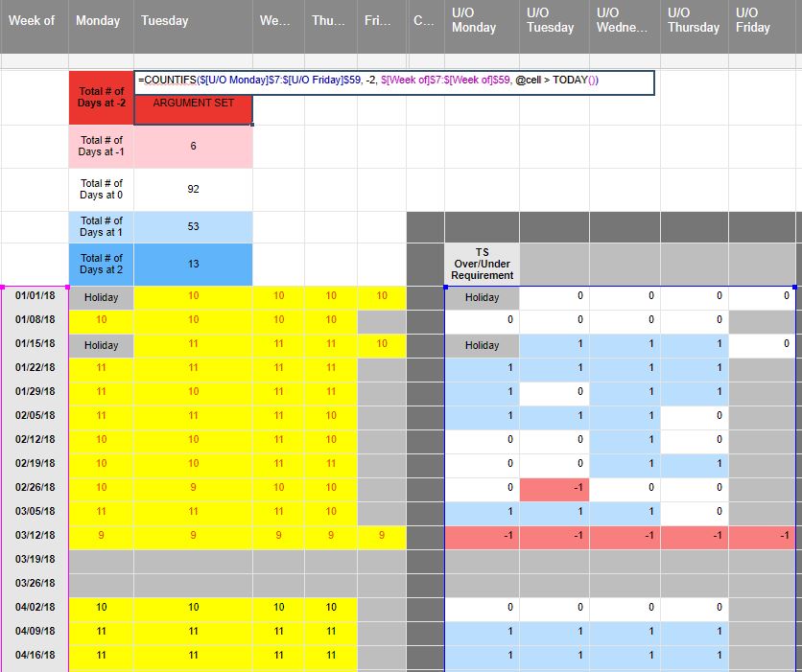Select the pink cell showing 6
Viewport: 802px width, 672px height.
(192, 147)
